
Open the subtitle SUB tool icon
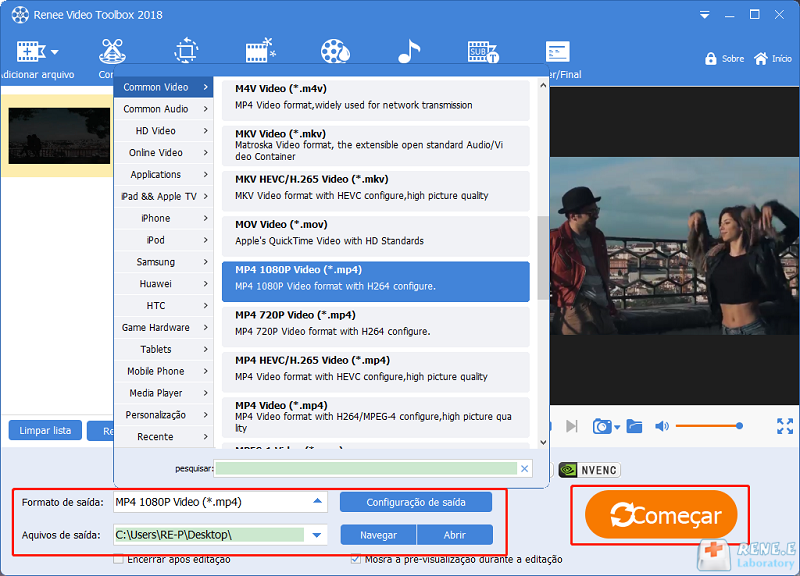coord(483,52)
